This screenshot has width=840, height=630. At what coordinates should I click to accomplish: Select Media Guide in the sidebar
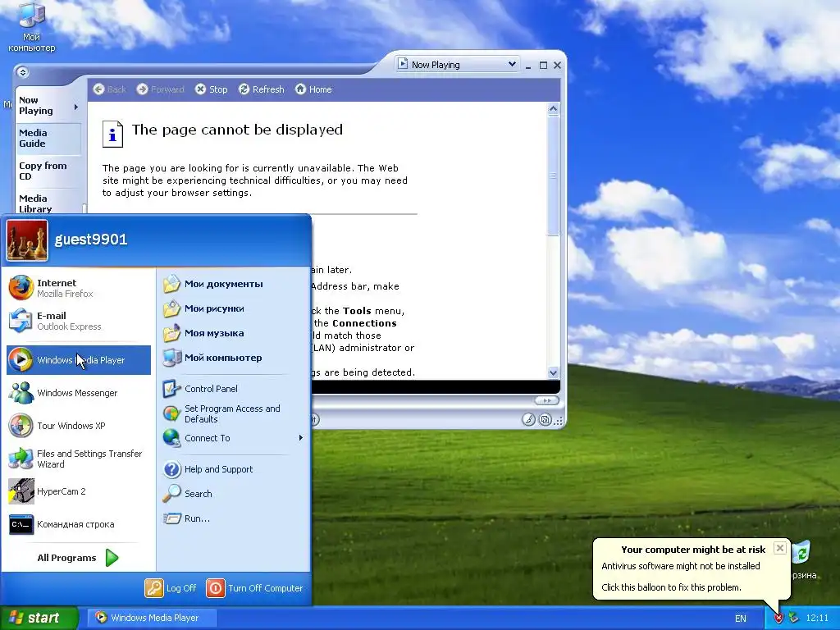(48, 138)
